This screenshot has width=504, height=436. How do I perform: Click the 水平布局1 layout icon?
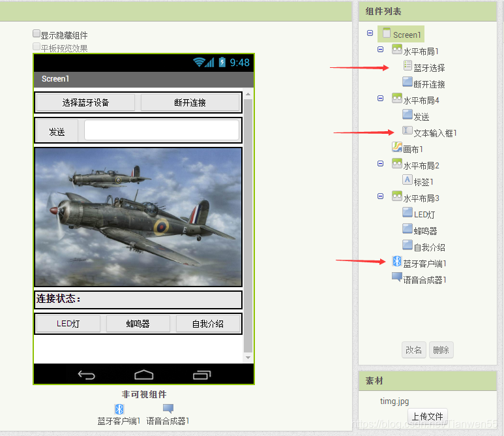pyautogui.click(x=397, y=50)
